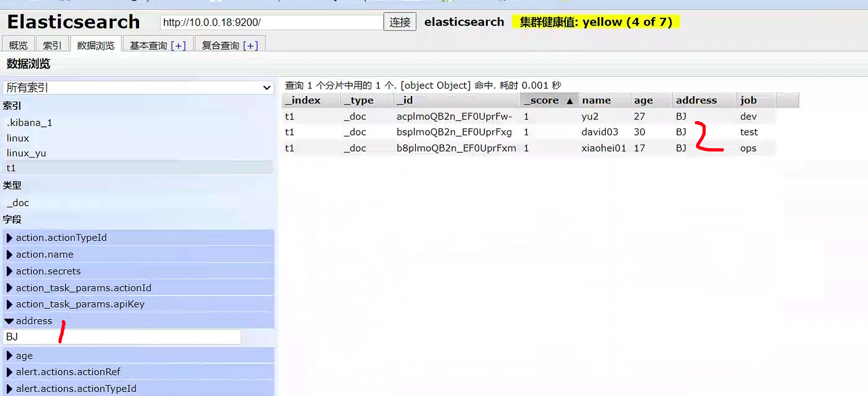Expand the action.actionTypeId field triangle

[x=9, y=238]
